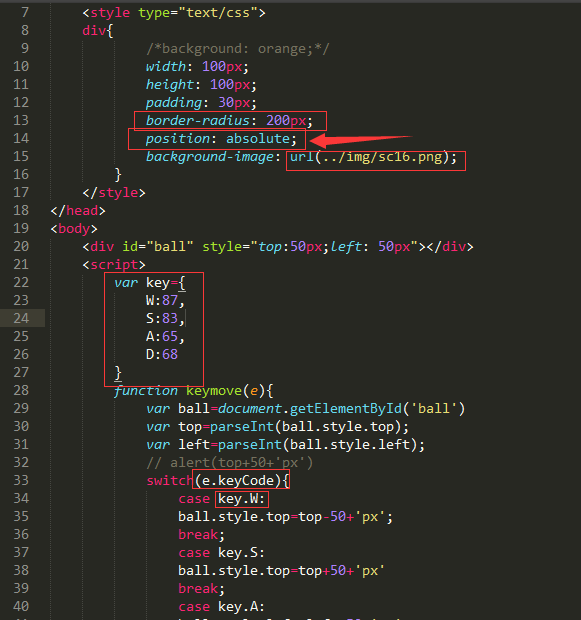581x620 pixels.
Task: Click the commented 'background: orange' line
Action: [x=237, y=49]
